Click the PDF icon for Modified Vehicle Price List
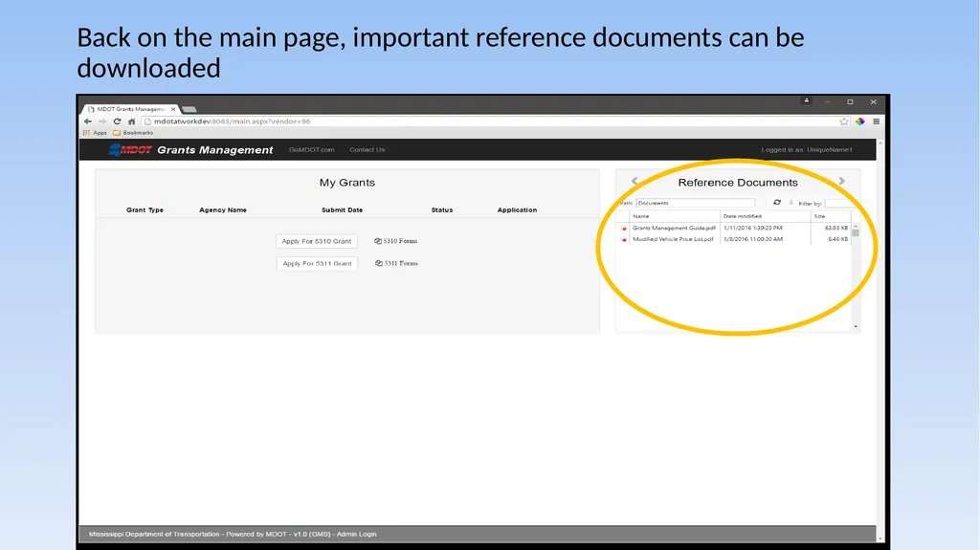980x550 pixels. coord(624,239)
